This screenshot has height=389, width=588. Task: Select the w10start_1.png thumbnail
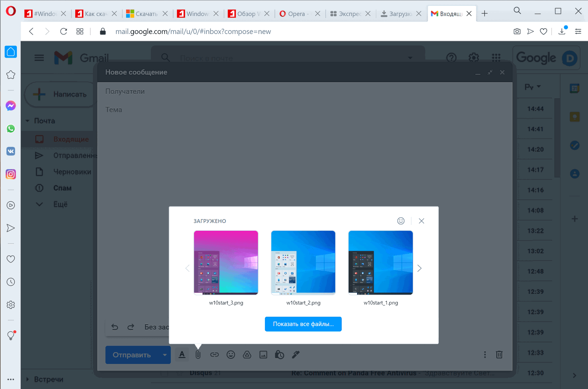381,262
